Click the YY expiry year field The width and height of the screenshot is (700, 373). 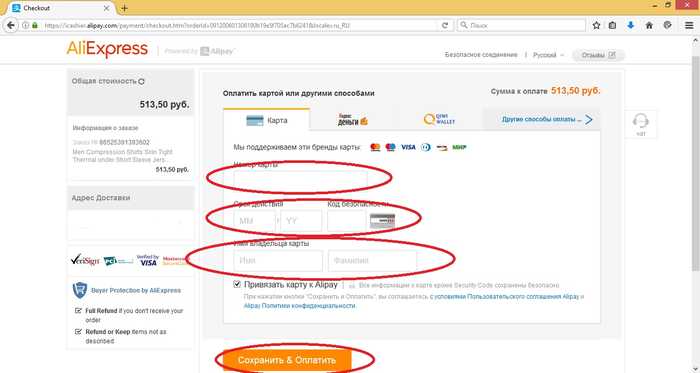(301, 221)
